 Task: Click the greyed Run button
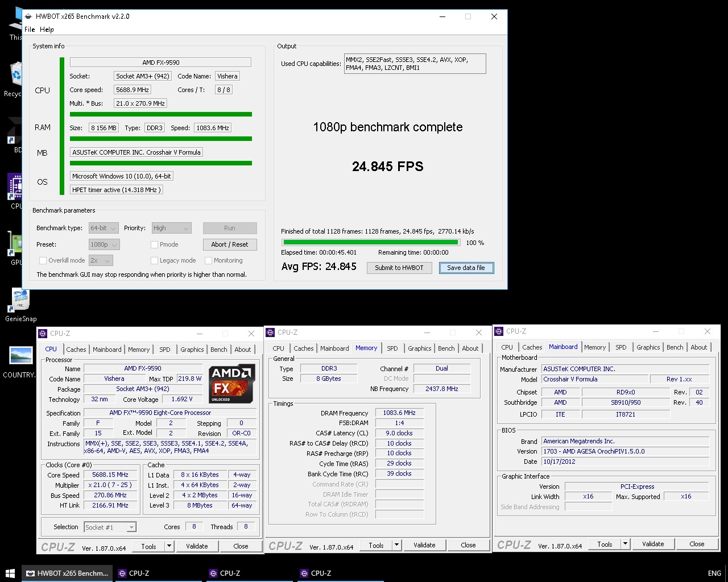coord(230,228)
